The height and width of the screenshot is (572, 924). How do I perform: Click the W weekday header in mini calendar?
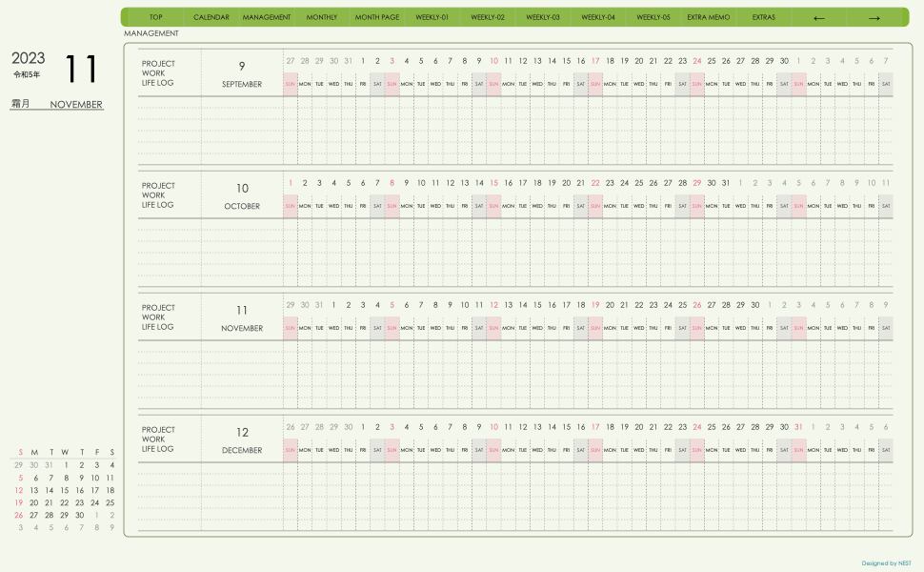[x=65, y=452]
